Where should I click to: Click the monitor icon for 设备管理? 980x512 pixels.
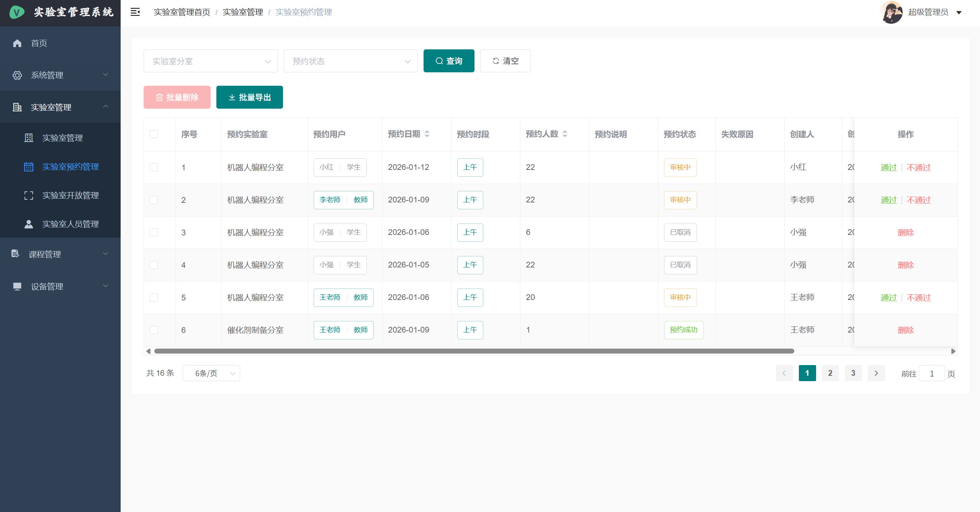pyautogui.click(x=17, y=287)
